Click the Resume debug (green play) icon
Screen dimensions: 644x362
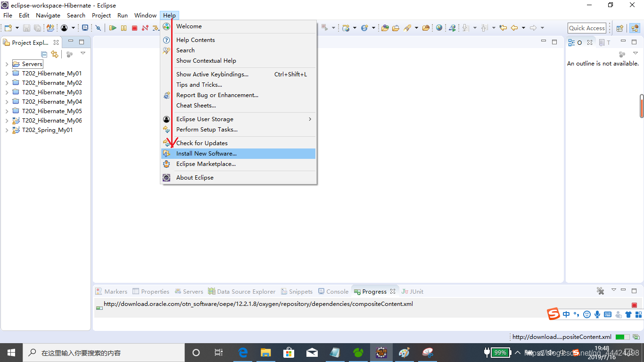point(113,28)
